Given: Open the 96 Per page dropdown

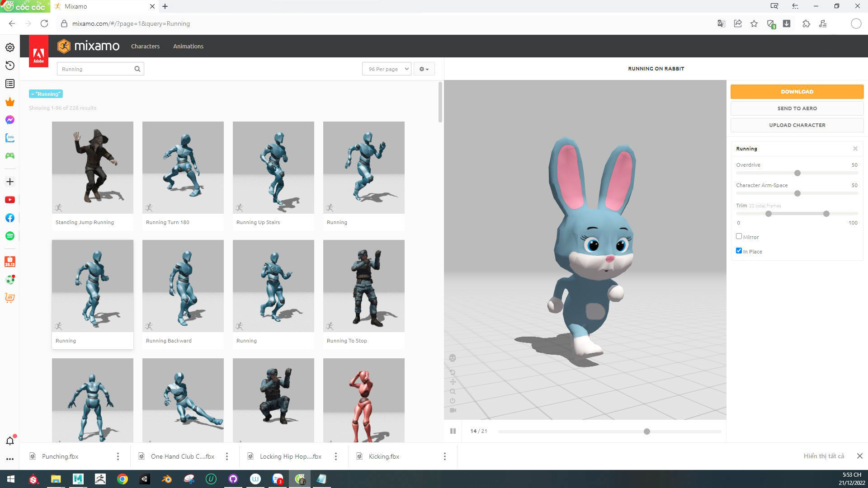Looking at the screenshot, I should pos(387,69).
